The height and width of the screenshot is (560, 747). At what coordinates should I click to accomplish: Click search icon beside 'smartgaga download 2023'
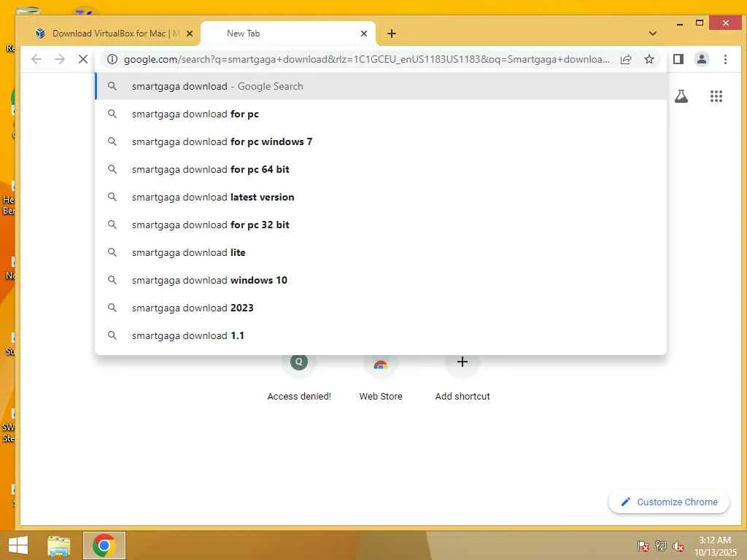(112, 308)
